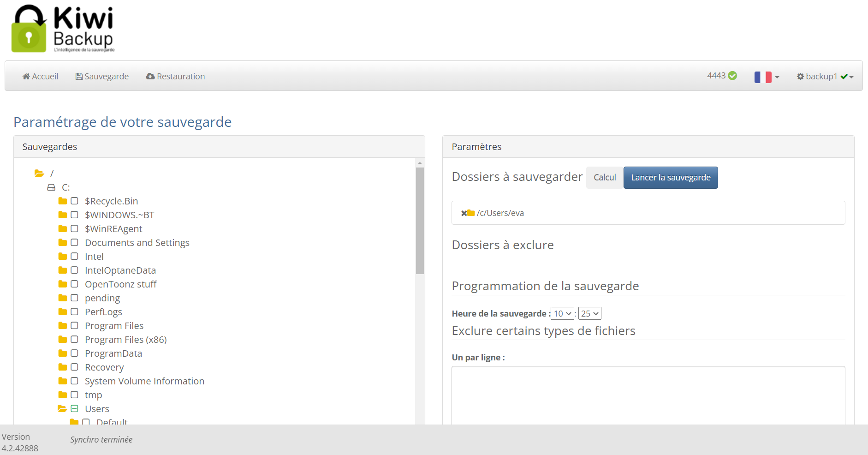The width and height of the screenshot is (868, 455).
Task: Click the folder tree vertical scrollbar thumb
Action: (420, 221)
